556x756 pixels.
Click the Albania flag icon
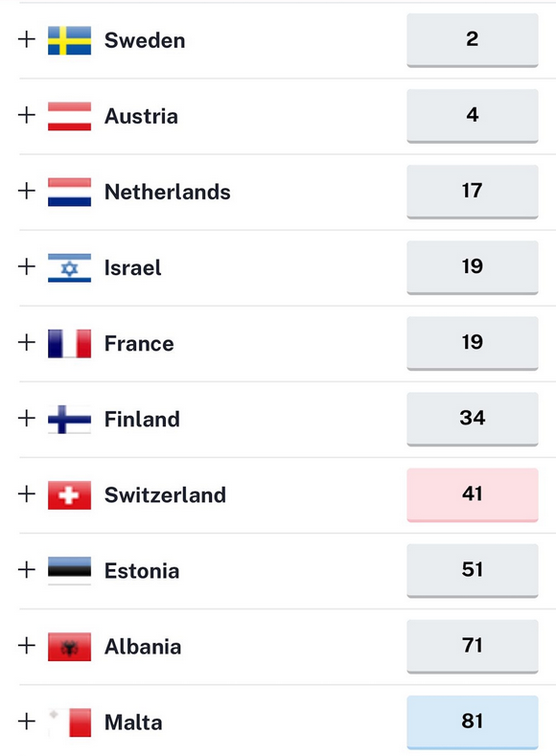pos(69,647)
